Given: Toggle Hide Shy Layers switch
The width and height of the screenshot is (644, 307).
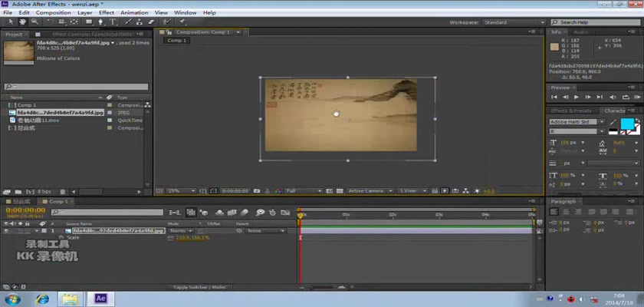Looking at the screenshot, I should pyautogui.click(x=220, y=213).
